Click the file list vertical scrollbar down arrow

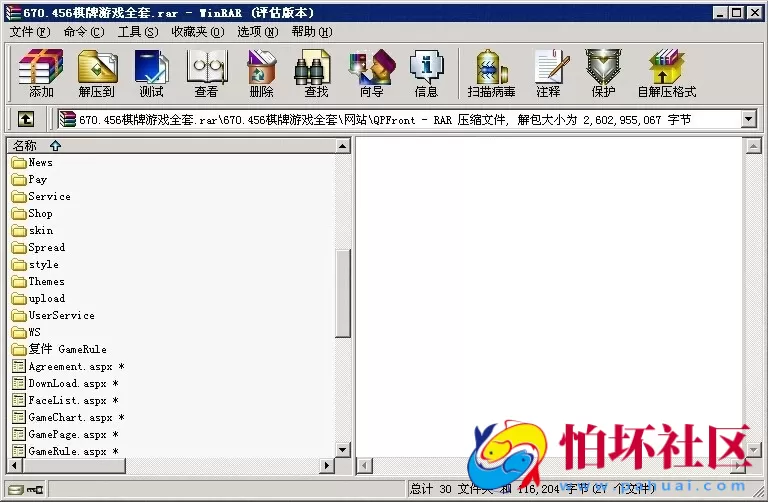(342, 450)
